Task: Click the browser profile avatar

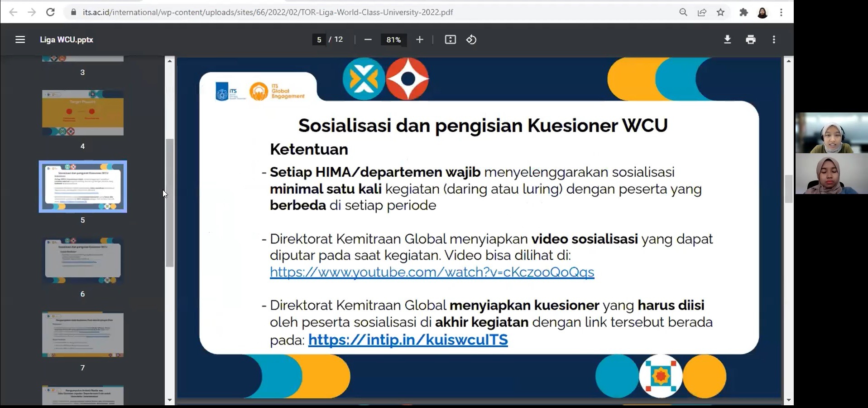Action: pyautogui.click(x=762, y=12)
